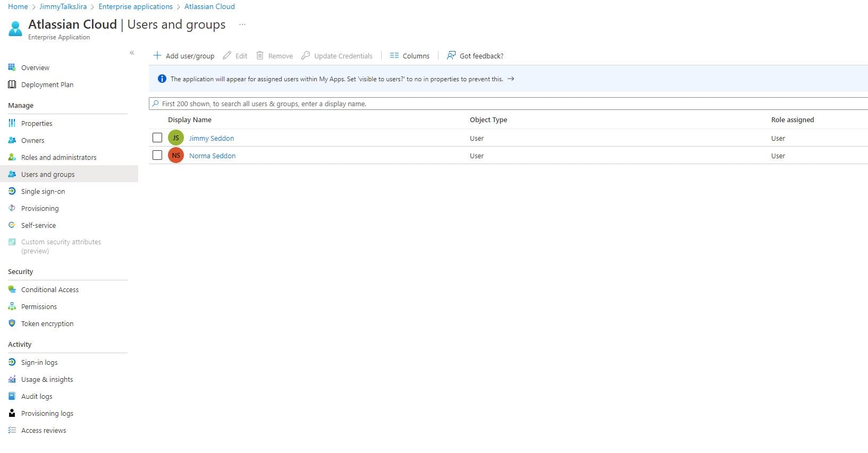Click the Custom security attributes icon
This screenshot has width=868, height=453.
click(x=12, y=242)
